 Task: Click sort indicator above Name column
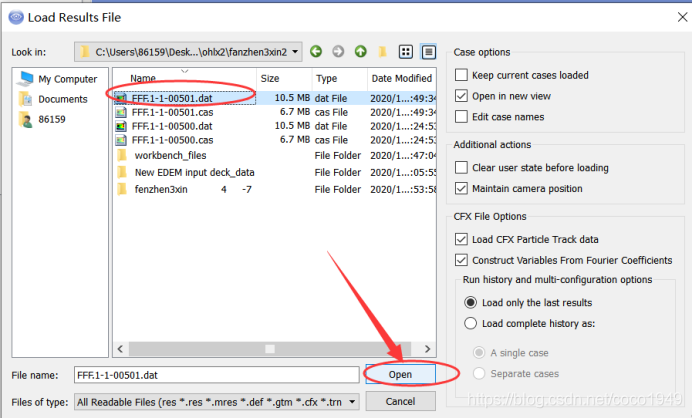(184, 71)
